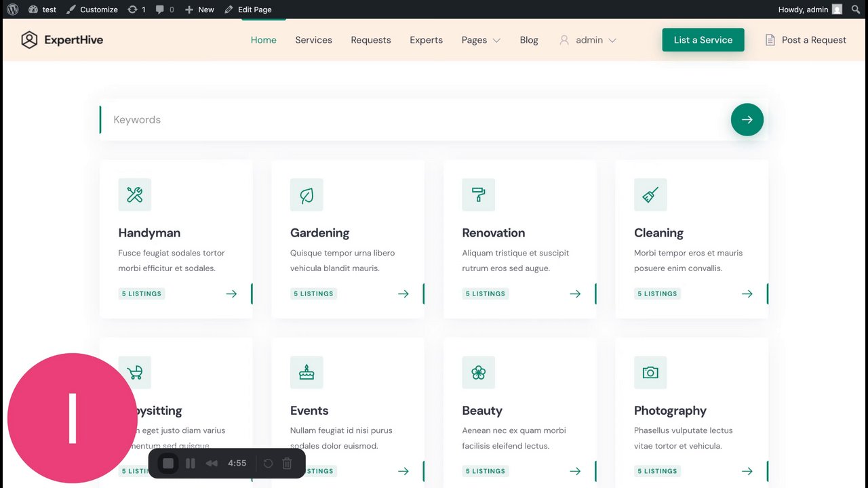Expand the admin user dropdown
This screenshot has height=488, width=868.
point(588,40)
